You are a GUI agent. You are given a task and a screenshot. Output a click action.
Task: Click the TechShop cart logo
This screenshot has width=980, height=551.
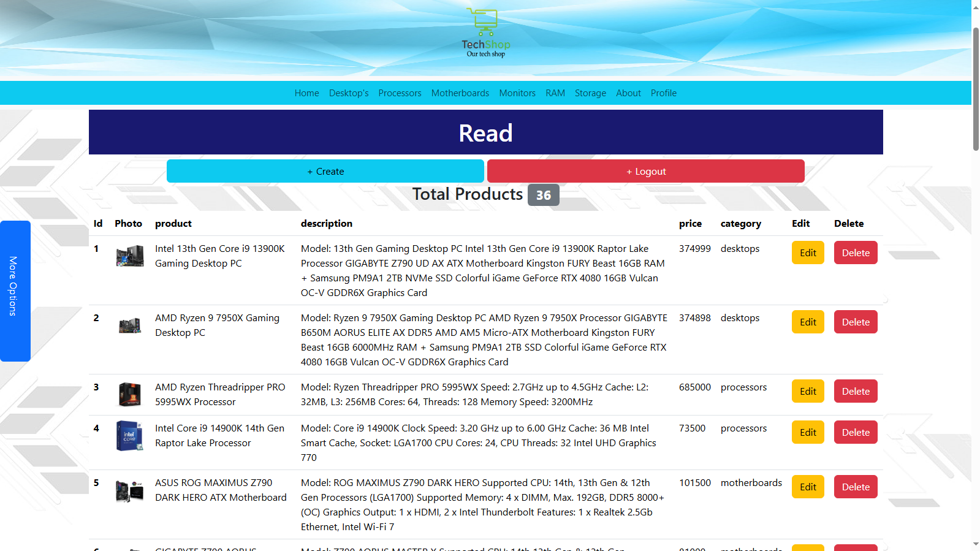485,32
